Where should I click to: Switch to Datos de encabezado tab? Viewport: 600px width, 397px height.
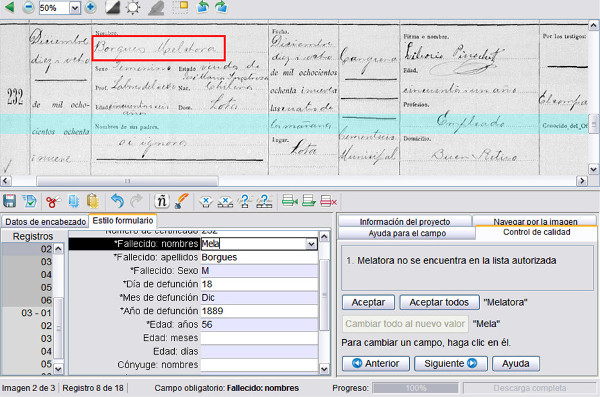point(46,222)
